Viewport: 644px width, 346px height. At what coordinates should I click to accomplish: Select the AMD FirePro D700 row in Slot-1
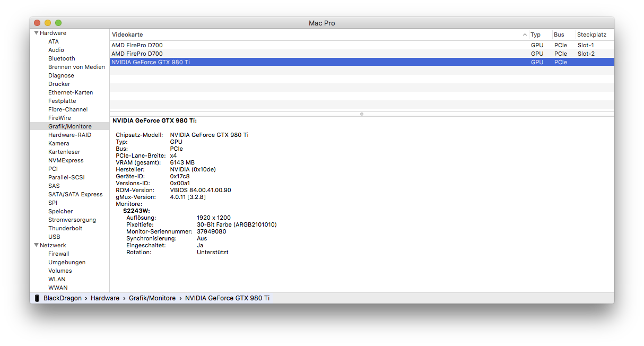[362, 45]
